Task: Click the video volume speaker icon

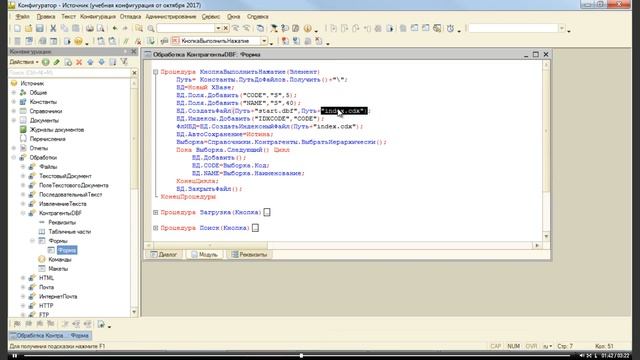Action: coord(582,356)
